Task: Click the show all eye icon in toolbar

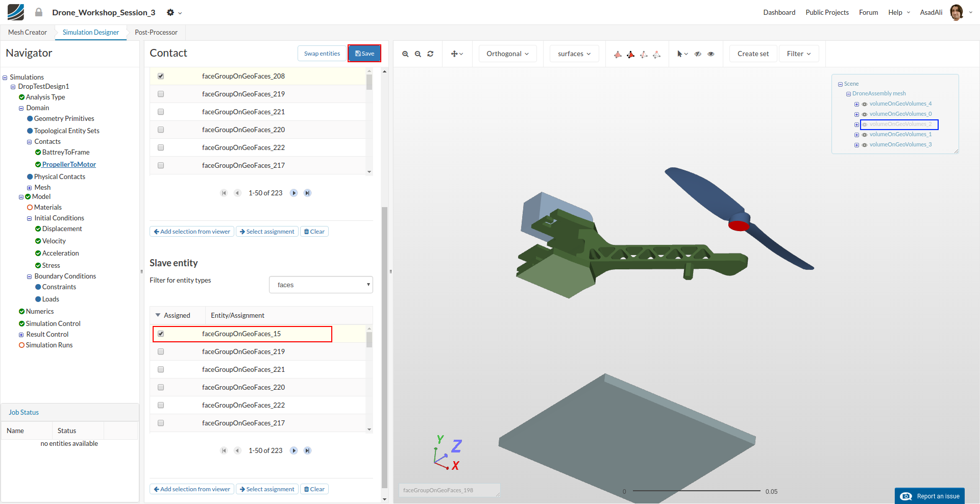Action: [710, 54]
